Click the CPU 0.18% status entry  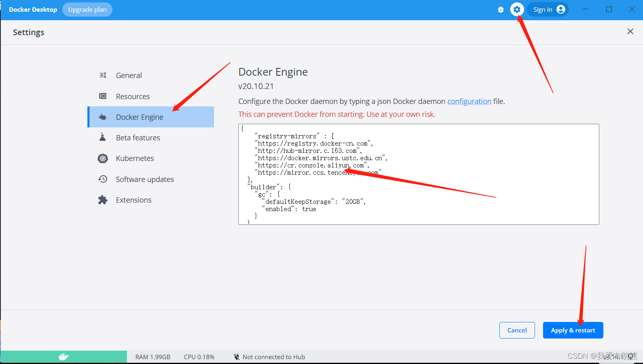[x=199, y=357]
